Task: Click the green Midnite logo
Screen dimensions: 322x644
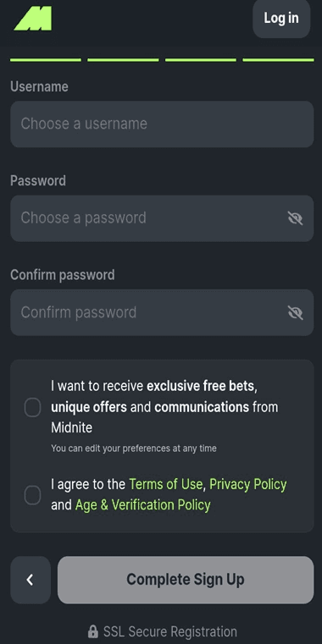Action: click(33, 19)
